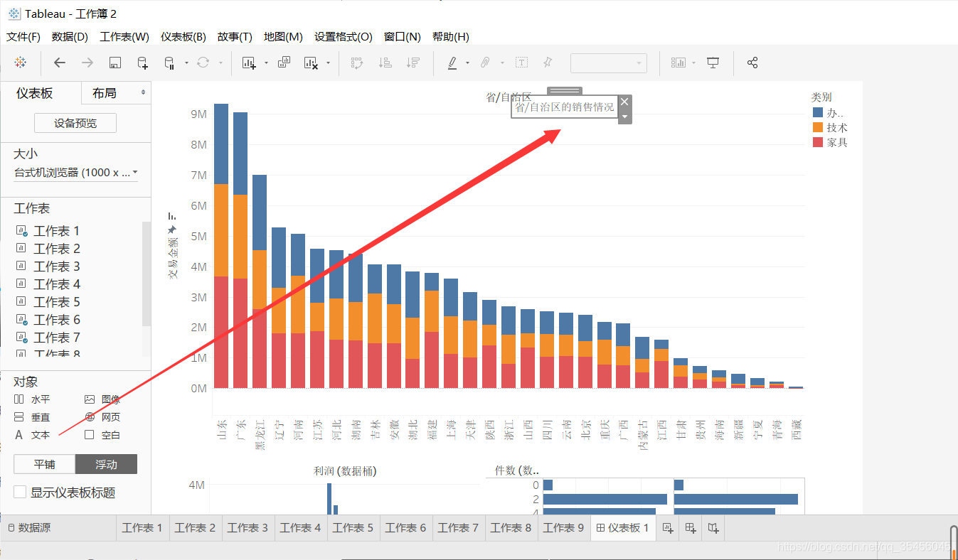Select 工作表 1 in the sheets list
Image resolution: width=958 pixels, height=560 pixels.
pyautogui.click(x=57, y=231)
